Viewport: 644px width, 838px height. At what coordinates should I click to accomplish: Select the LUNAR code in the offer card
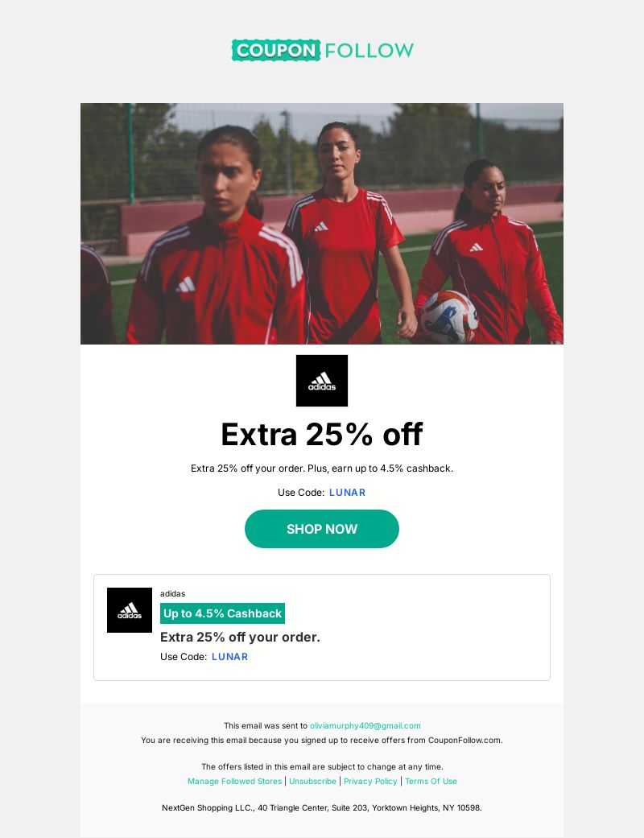click(229, 656)
